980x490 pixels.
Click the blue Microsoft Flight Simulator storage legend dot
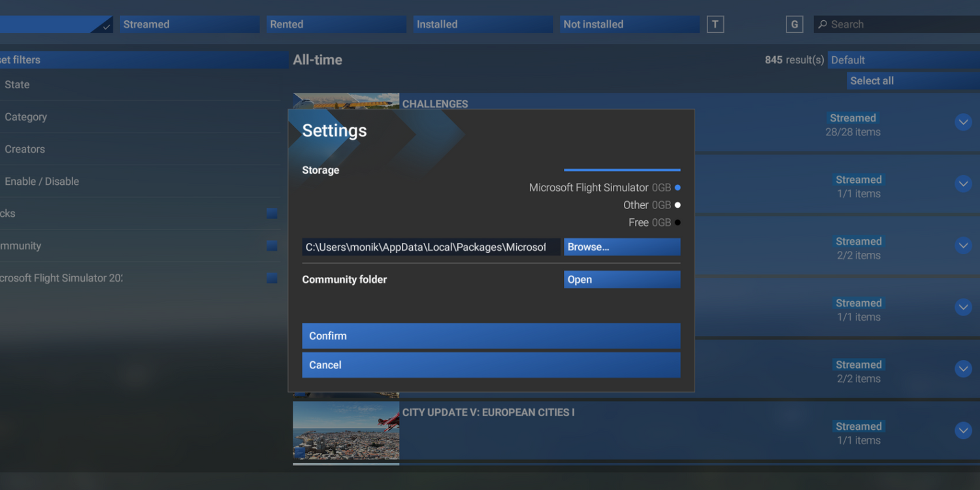click(678, 188)
